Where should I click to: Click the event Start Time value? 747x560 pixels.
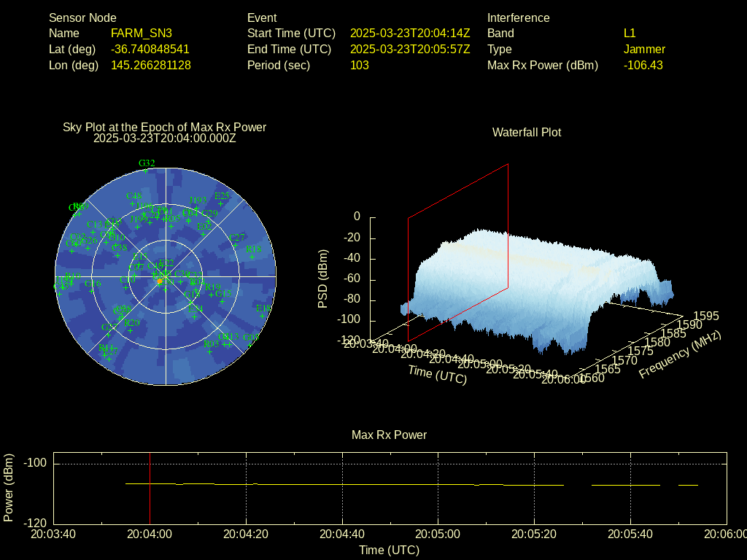[x=410, y=34]
